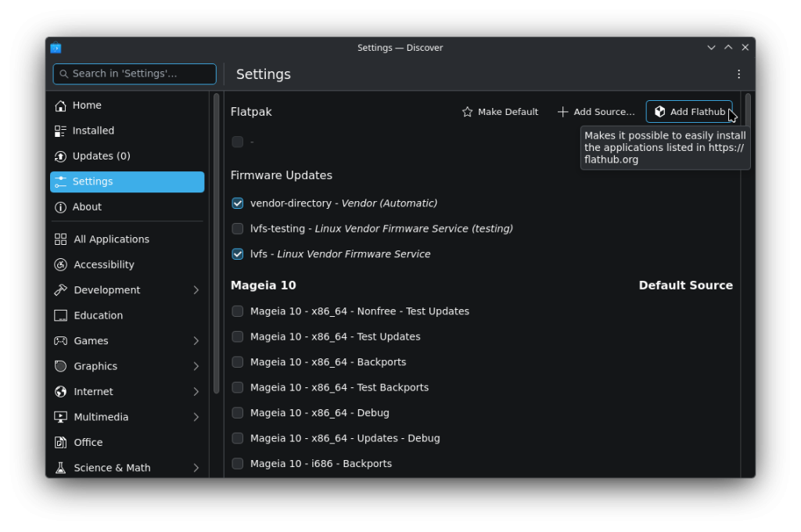
Task: Browse the Office category
Action: [x=128, y=443]
